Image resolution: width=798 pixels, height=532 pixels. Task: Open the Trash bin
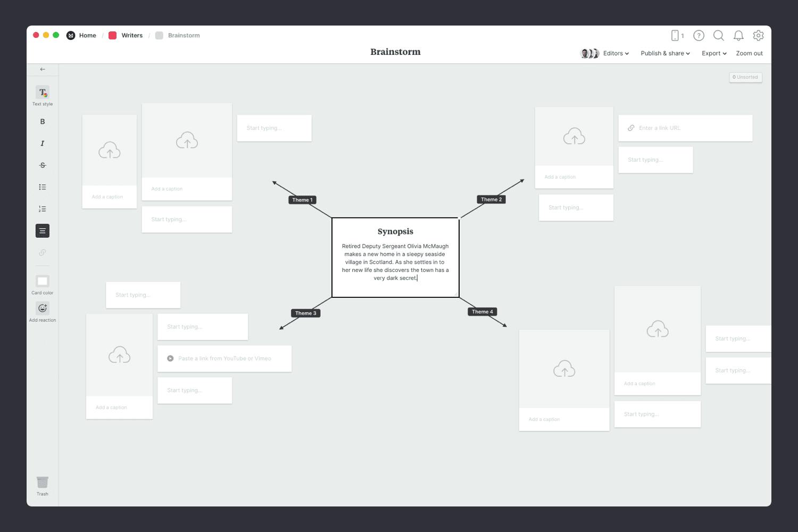point(43,483)
